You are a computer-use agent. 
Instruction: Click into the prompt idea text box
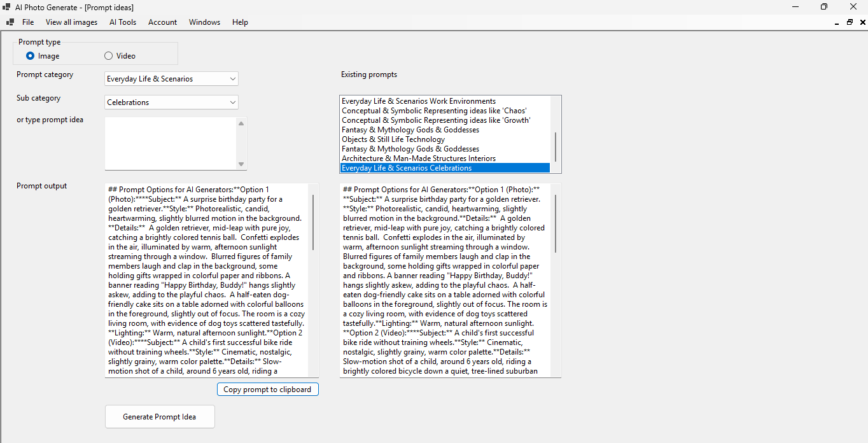(171, 144)
